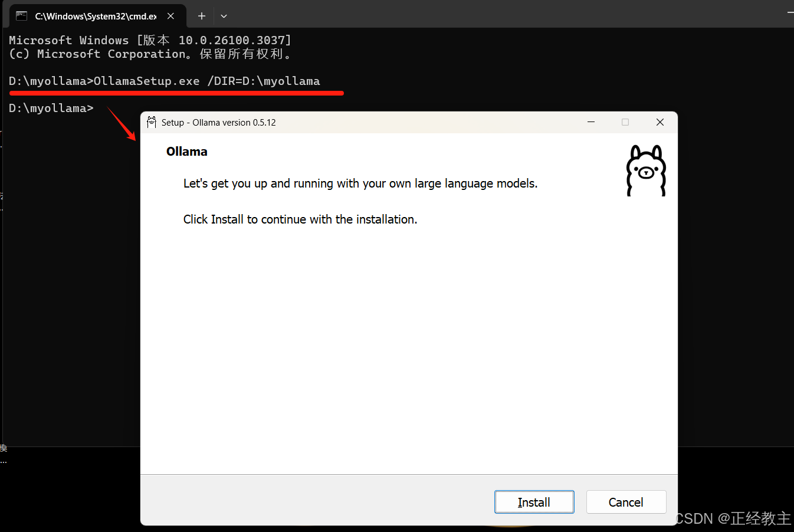This screenshot has height=532, width=794.
Task: Click the disabled maximize button in Setup dialog
Action: click(625, 122)
